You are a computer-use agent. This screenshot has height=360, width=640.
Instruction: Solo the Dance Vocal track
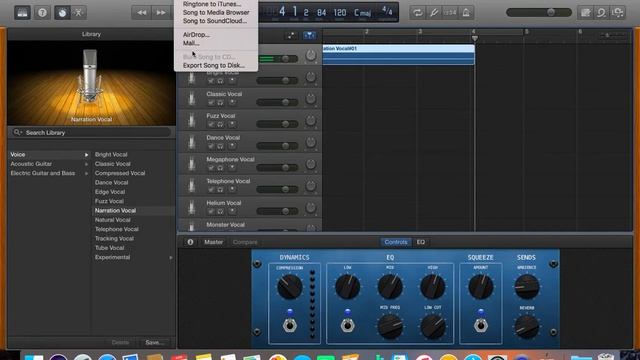(x=220, y=146)
